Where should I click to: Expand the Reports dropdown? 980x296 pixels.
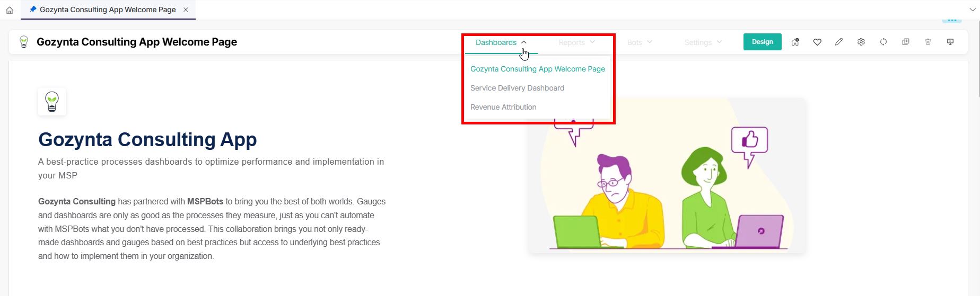(x=576, y=42)
